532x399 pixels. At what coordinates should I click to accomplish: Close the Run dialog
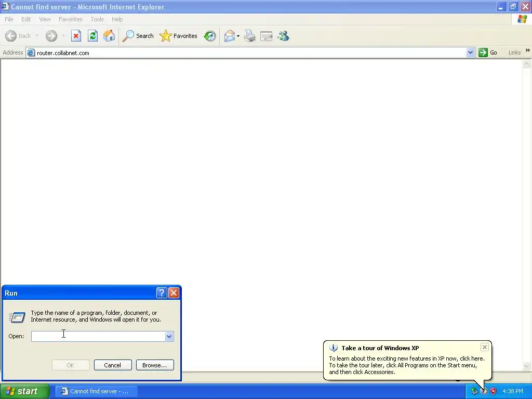174,293
